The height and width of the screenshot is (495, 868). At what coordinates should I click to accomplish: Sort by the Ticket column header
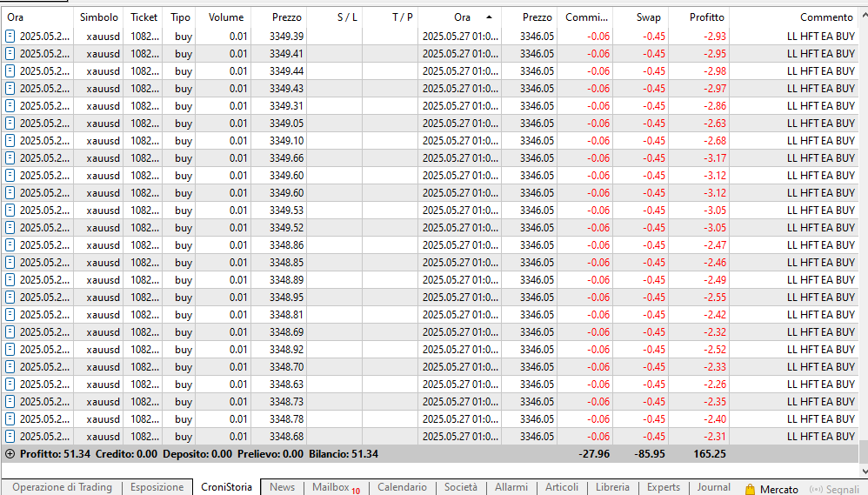(144, 17)
